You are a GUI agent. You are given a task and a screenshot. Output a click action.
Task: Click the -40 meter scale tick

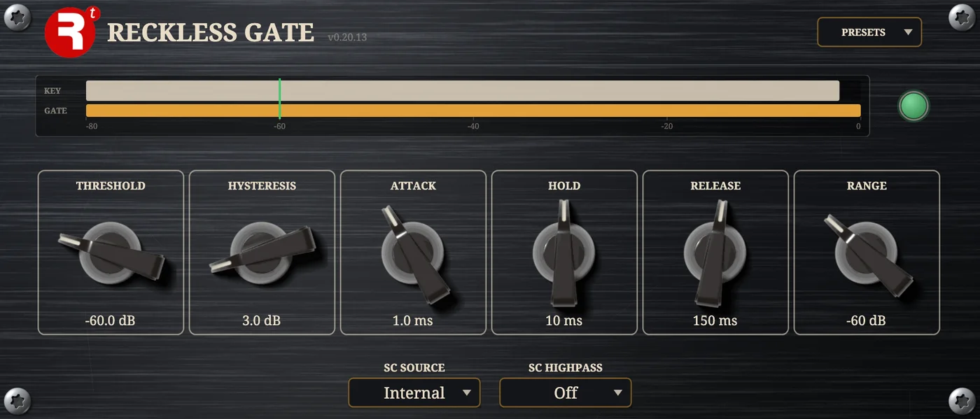[473, 127]
